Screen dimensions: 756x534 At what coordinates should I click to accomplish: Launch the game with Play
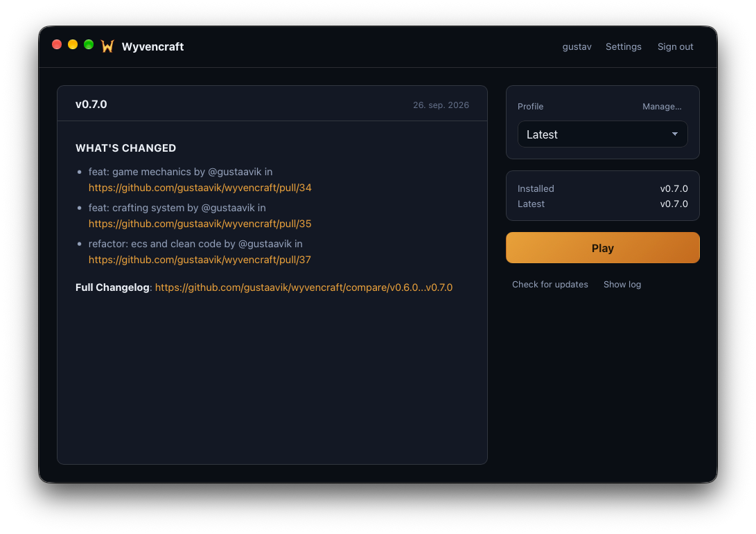602,248
